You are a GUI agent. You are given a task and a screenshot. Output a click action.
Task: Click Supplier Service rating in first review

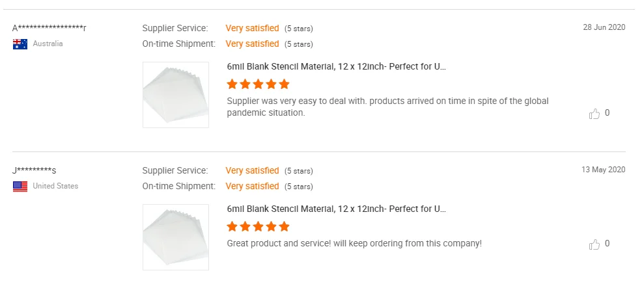pyautogui.click(x=252, y=29)
